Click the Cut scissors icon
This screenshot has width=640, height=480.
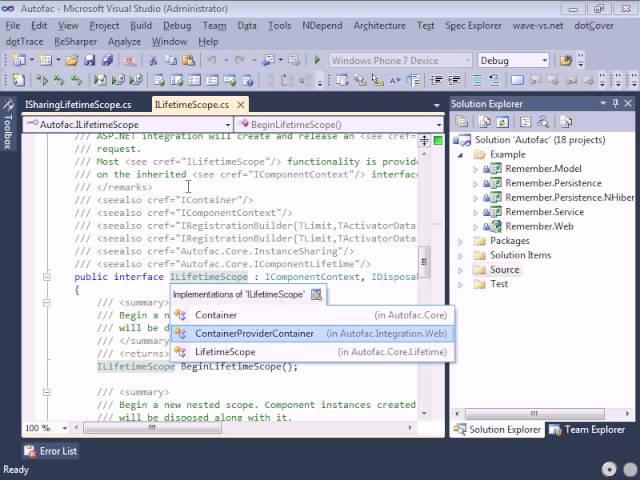153,60
